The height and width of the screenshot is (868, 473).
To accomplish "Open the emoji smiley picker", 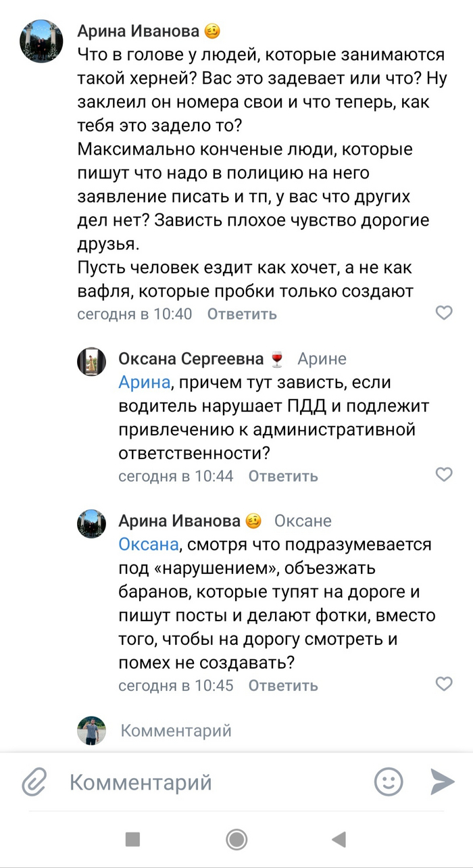I will coord(389,782).
